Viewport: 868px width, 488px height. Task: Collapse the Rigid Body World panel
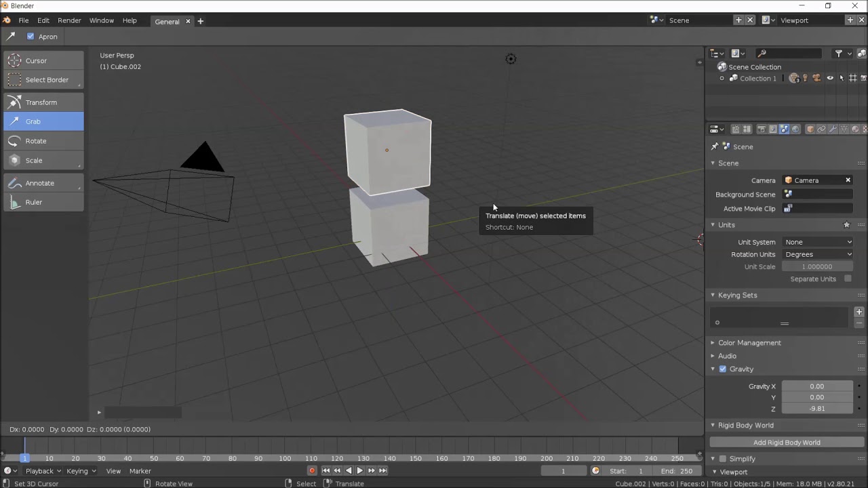click(x=713, y=425)
